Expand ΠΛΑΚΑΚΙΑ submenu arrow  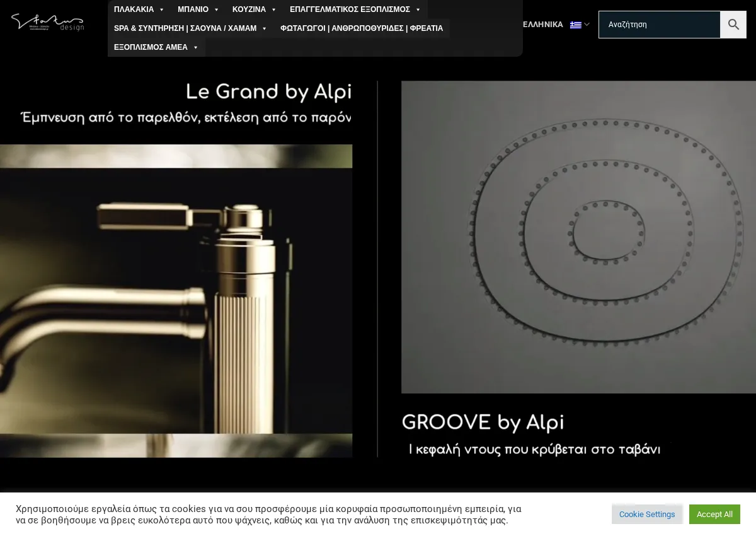point(162,9)
